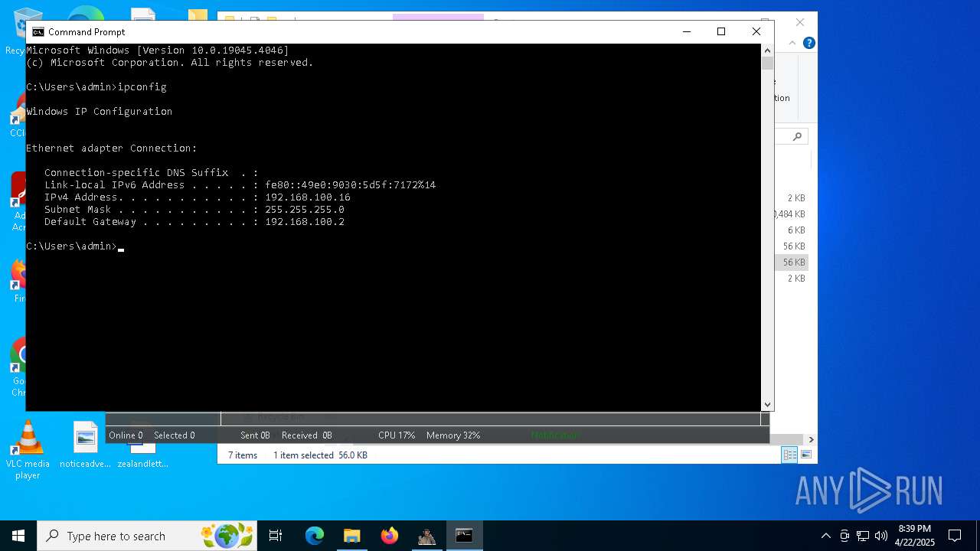This screenshot has width=980, height=551.
Task: Click the Command Prompt taskbar button
Action: click(464, 536)
